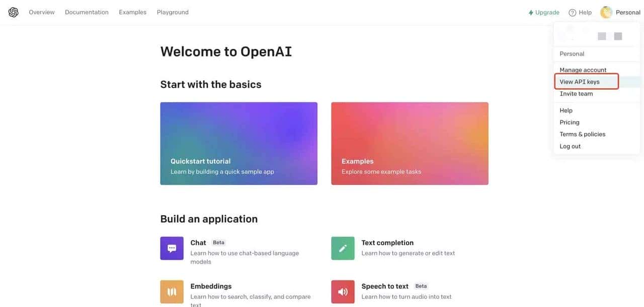
Task: Click the green Text completion pencil icon
Action: [343, 247]
